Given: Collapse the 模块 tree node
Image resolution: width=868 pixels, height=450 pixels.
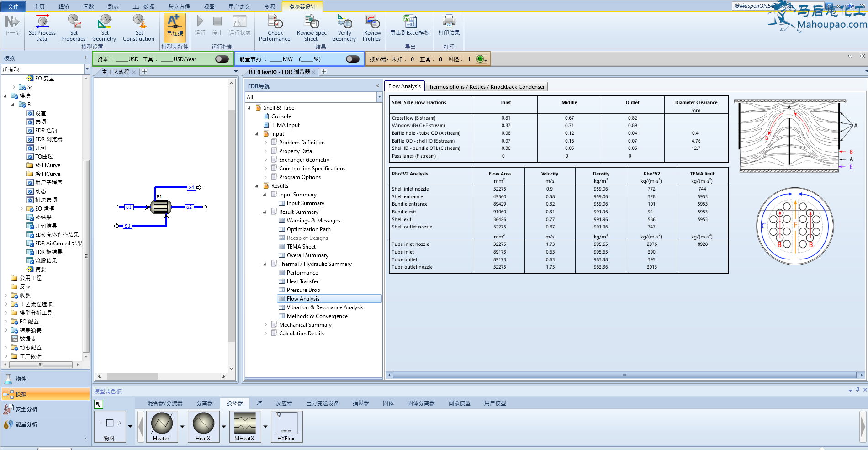Looking at the screenshot, I should pos(5,96).
